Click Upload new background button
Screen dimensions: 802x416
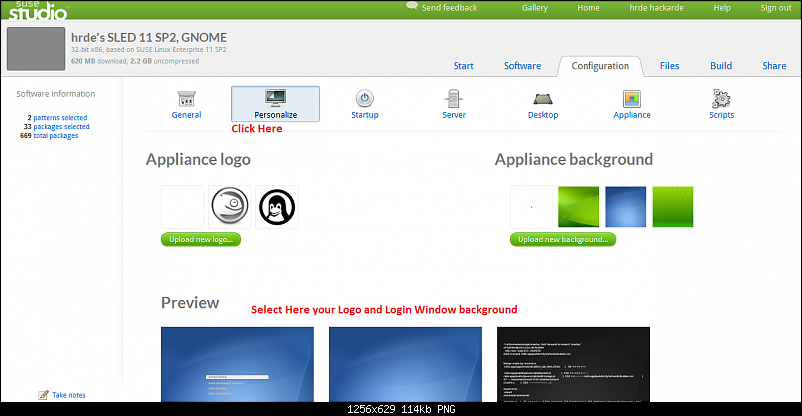point(563,240)
